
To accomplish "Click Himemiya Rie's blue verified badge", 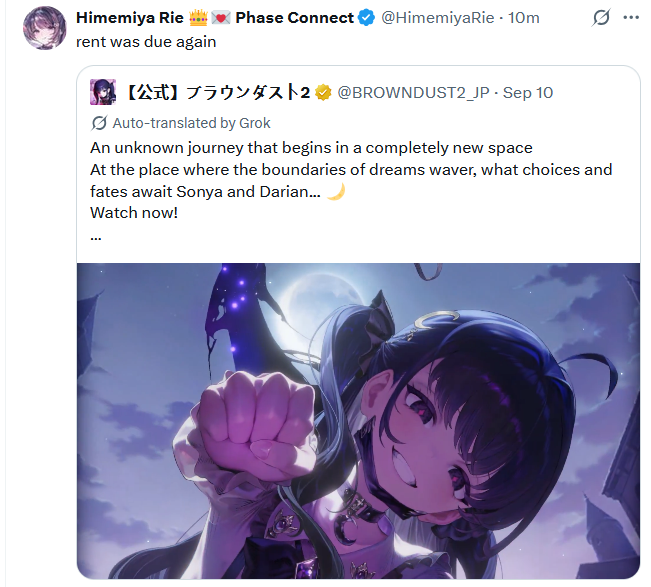I will click(367, 18).
